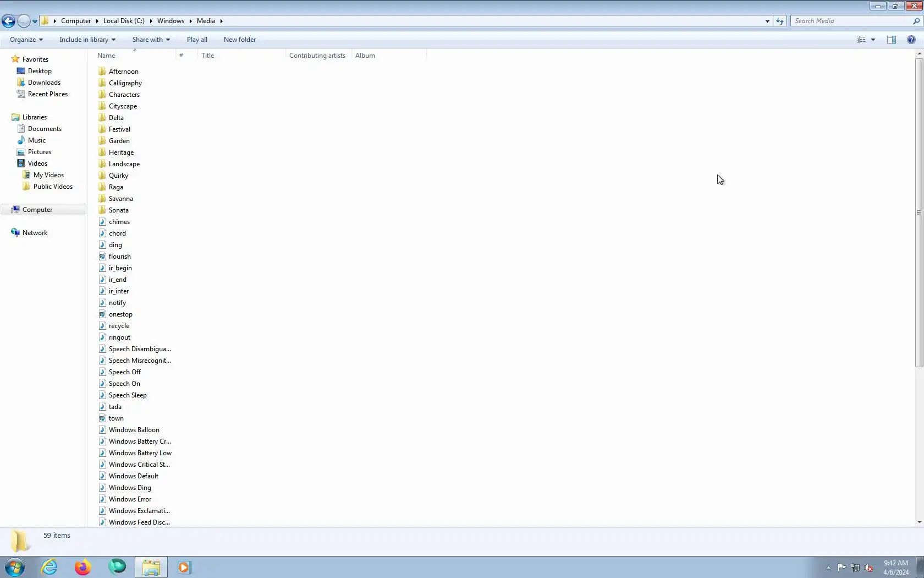Select Public Videos in sidebar
924x578 pixels.
[x=53, y=187]
